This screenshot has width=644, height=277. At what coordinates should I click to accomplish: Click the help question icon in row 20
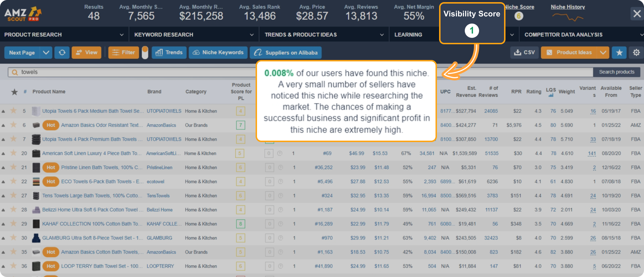tap(280, 153)
